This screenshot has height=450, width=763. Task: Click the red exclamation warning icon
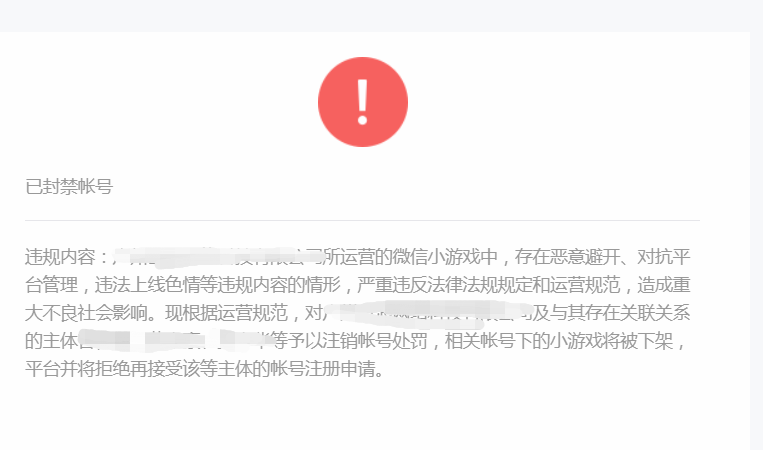[363, 102]
